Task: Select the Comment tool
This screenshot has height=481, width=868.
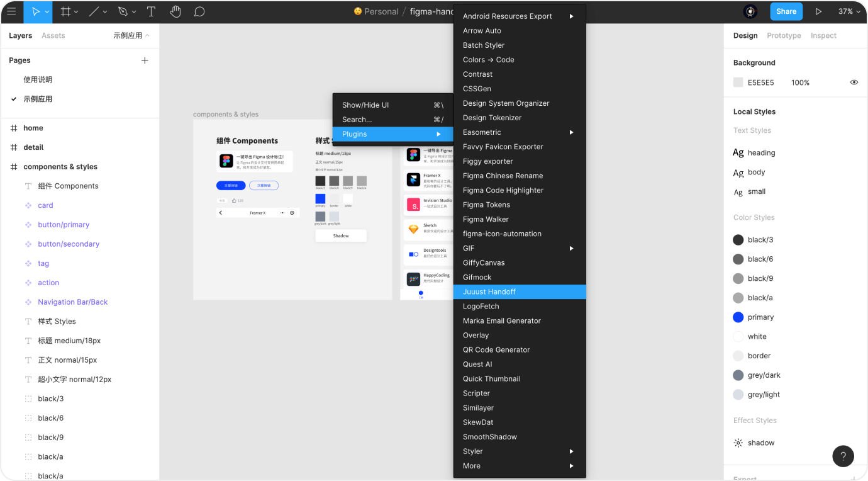Action: click(x=199, y=11)
